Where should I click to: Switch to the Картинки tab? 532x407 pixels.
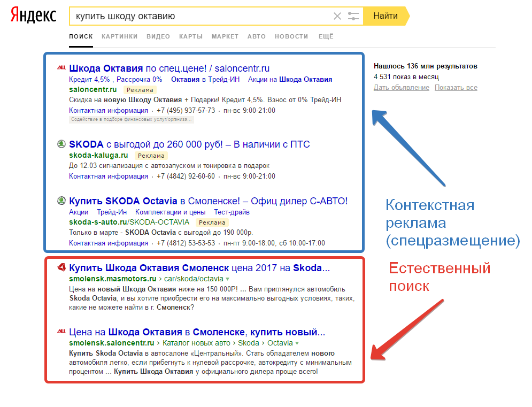point(119,36)
